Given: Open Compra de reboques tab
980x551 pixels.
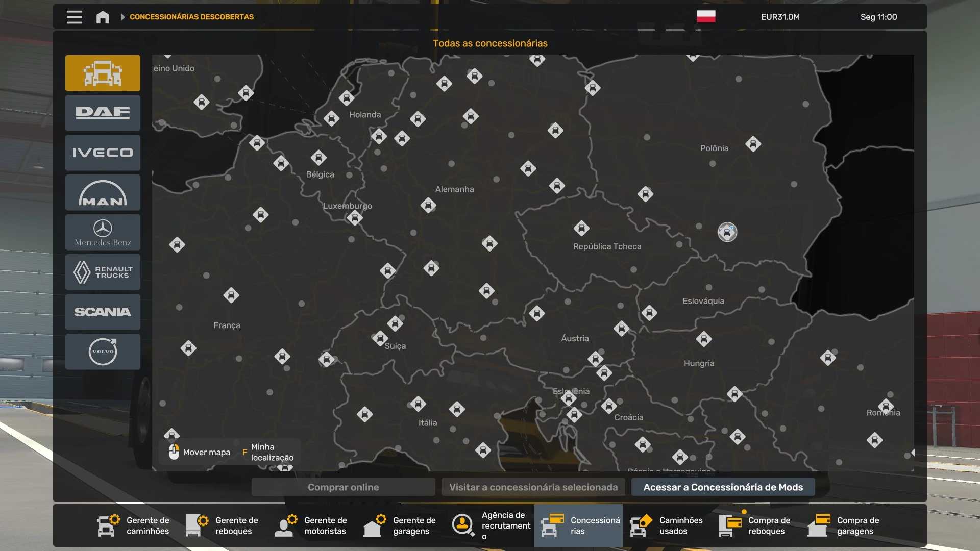Looking at the screenshot, I should click(x=756, y=525).
